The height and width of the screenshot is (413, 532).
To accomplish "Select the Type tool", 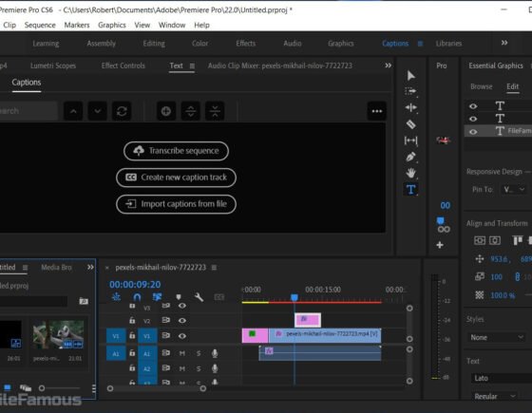I will (410, 189).
